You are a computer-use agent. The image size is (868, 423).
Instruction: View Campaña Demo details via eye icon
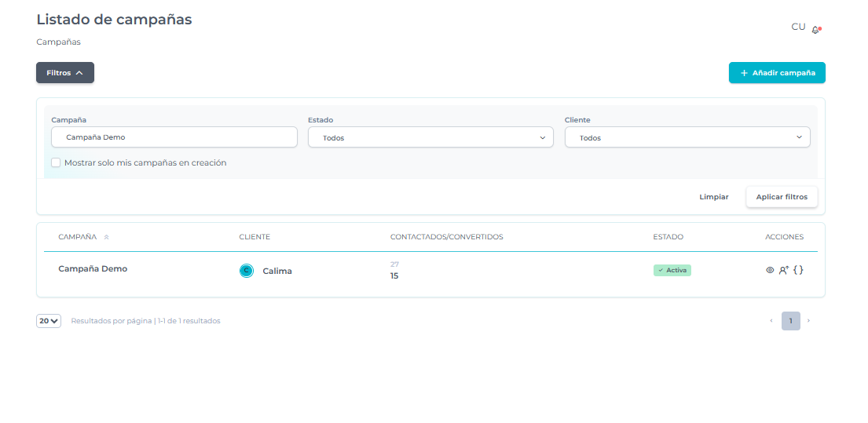(770, 270)
